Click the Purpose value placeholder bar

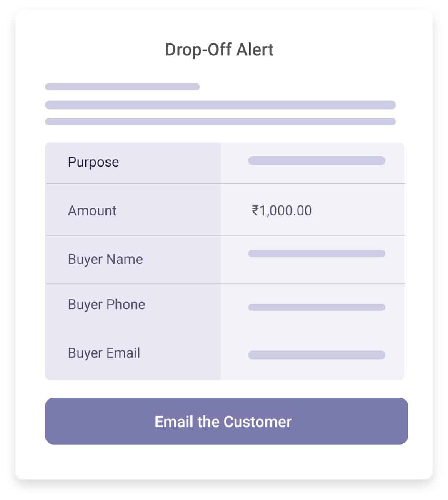tap(316, 161)
